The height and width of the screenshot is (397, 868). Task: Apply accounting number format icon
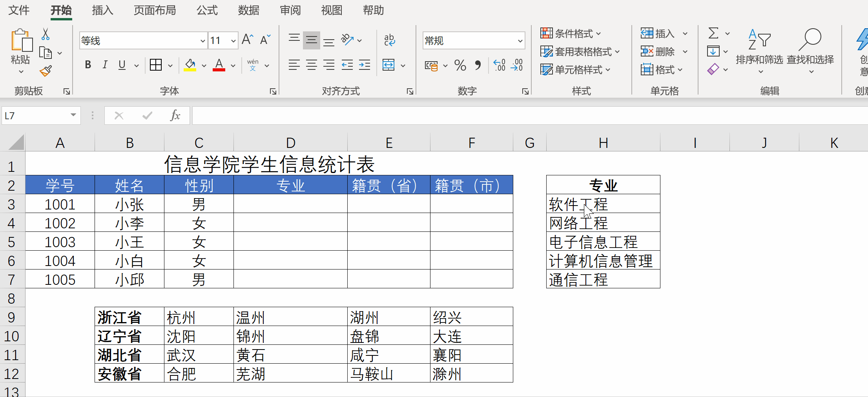(431, 66)
